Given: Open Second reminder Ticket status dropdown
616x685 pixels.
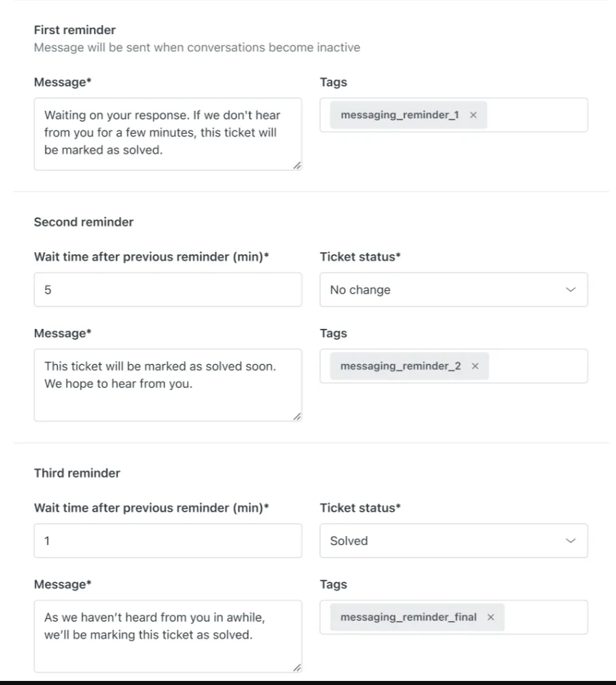Looking at the screenshot, I should [x=454, y=290].
